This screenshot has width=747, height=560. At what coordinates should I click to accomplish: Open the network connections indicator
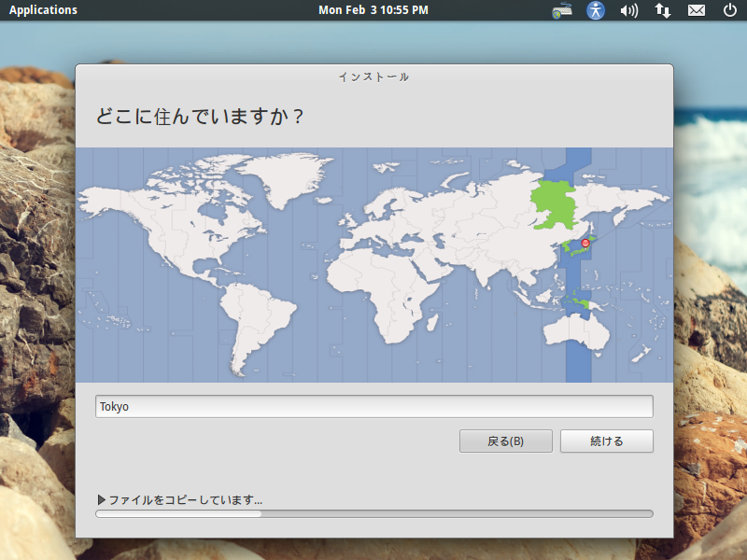663,10
